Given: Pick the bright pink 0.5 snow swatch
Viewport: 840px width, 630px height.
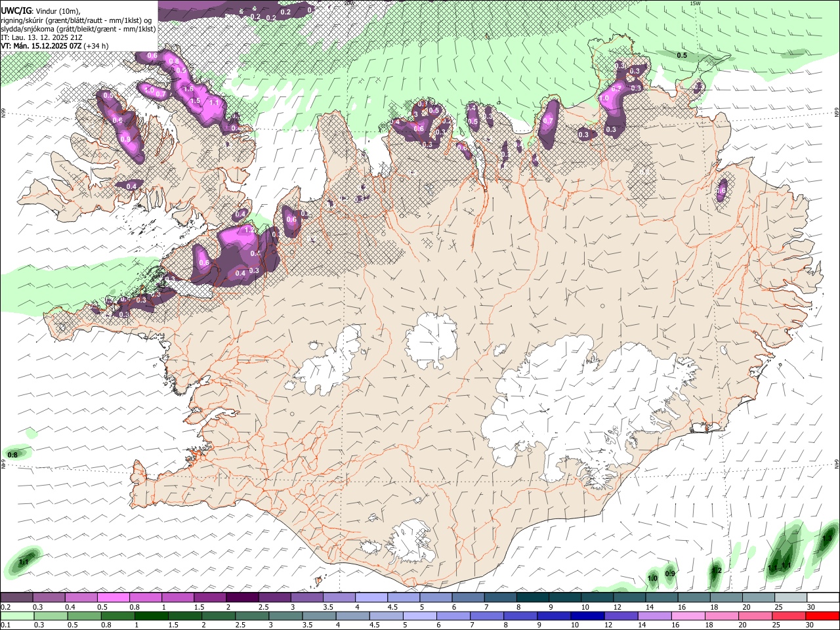Looking at the screenshot, I should [x=113, y=597].
